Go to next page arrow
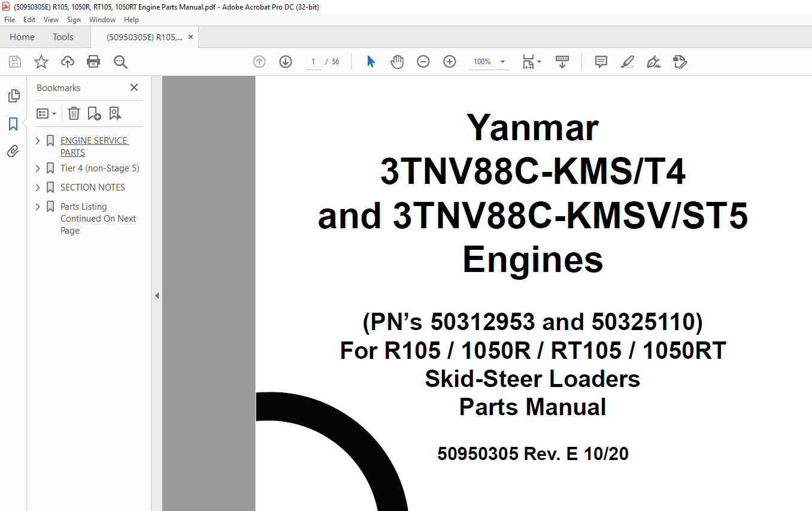This screenshot has height=511, width=812. 286,62
